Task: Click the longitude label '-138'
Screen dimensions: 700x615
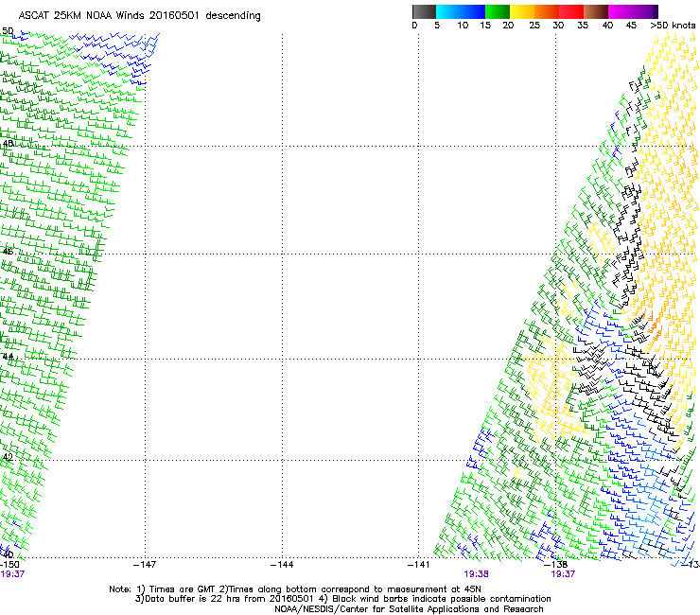Action: pyautogui.click(x=555, y=565)
